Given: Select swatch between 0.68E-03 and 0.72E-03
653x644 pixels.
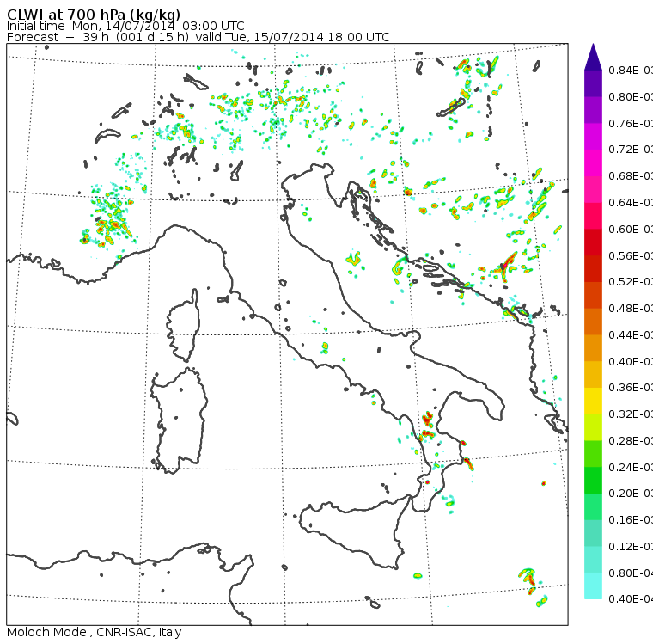Looking at the screenshot, I should [x=593, y=163].
